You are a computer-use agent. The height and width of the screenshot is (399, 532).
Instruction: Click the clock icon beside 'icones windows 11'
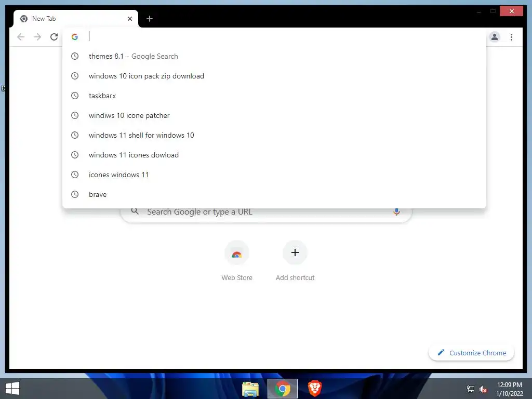coord(75,175)
